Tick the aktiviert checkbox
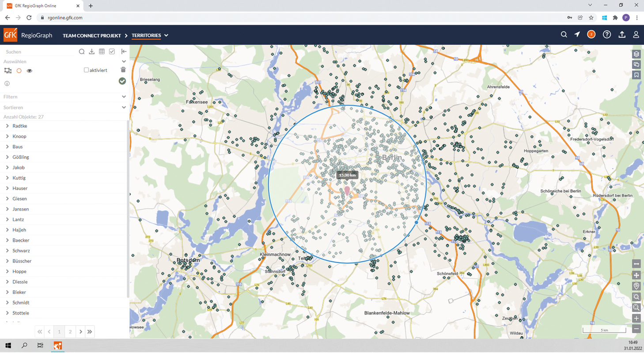 pyautogui.click(x=86, y=70)
